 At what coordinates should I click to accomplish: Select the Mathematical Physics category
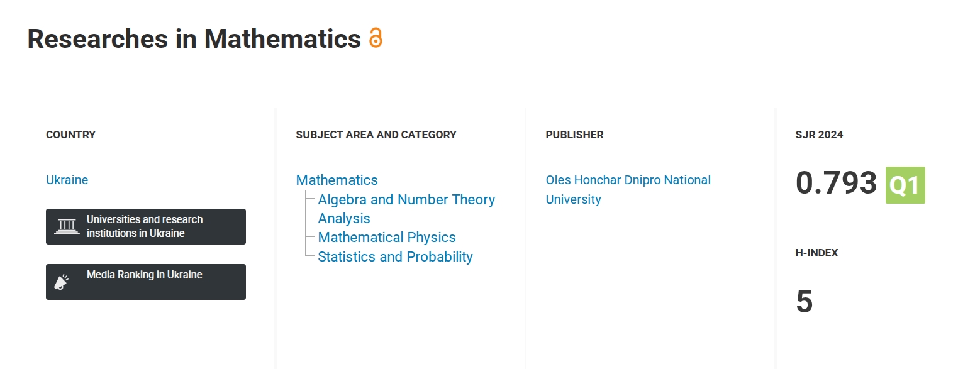pyautogui.click(x=387, y=237)
